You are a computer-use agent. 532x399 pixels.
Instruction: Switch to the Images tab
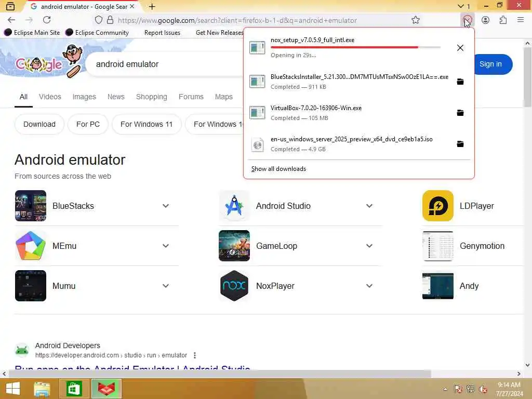click(84, 97)
